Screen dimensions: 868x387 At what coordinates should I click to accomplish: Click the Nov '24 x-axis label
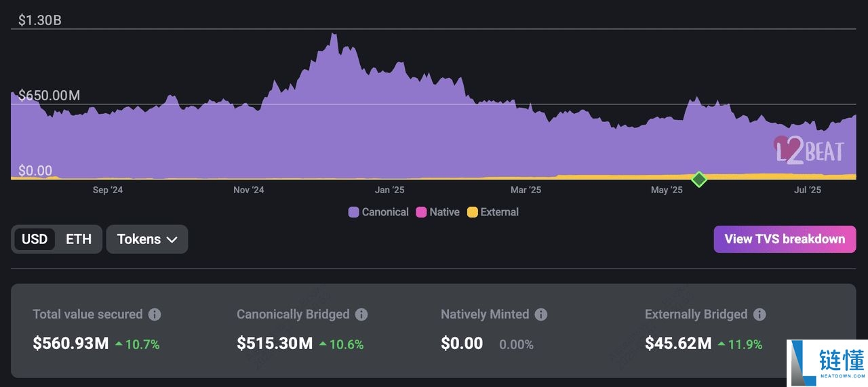pos(248,190)
